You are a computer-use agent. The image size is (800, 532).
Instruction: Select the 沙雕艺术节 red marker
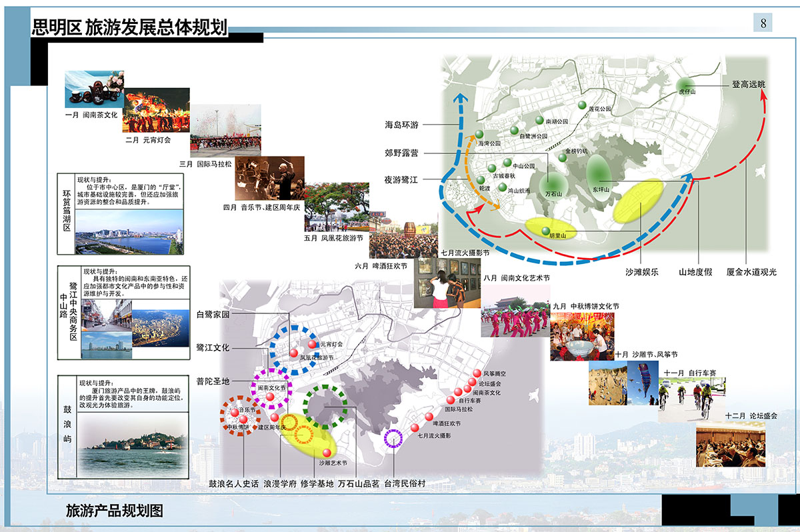click(327, 452)
